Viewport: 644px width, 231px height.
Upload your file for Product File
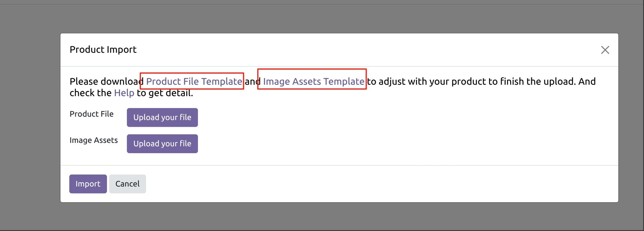pyautogui.click(x=162, y=117)
